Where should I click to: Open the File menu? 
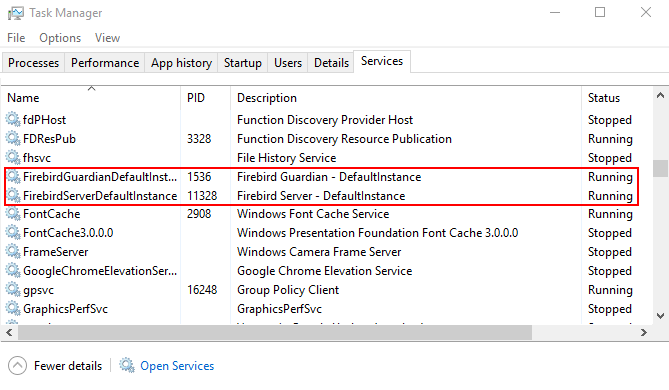point(16,38)
